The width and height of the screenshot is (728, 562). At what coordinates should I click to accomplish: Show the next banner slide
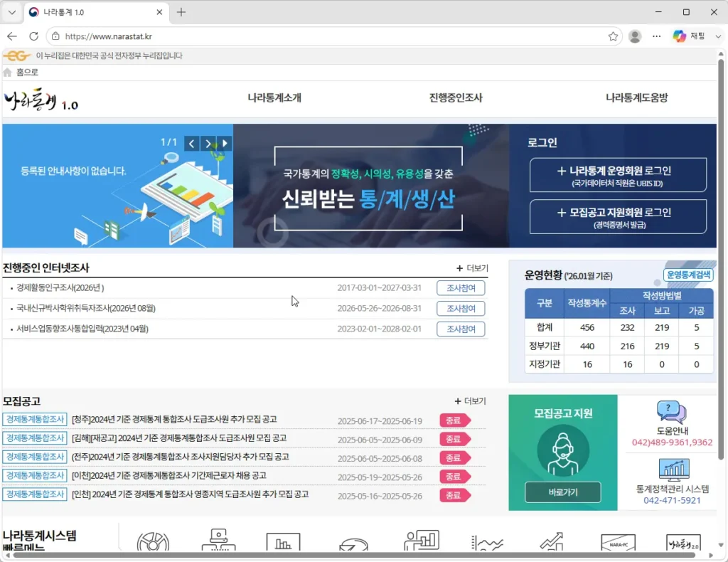[x=208, y=144]
